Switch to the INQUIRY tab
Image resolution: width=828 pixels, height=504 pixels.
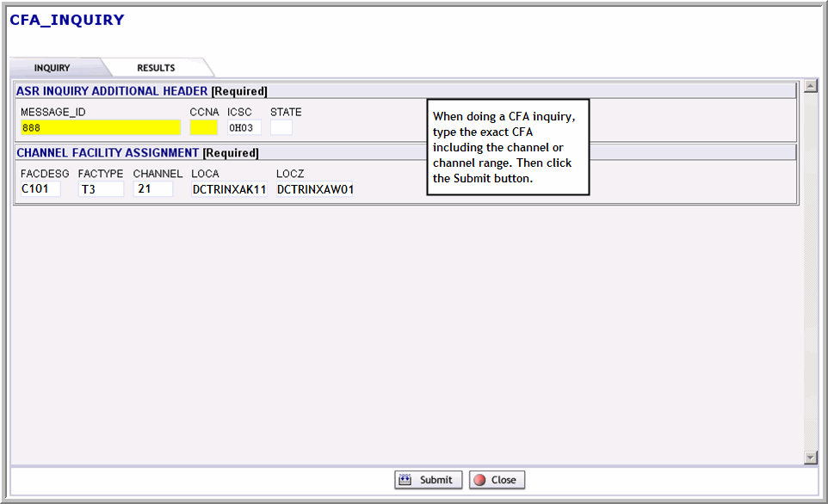(53, 68)
